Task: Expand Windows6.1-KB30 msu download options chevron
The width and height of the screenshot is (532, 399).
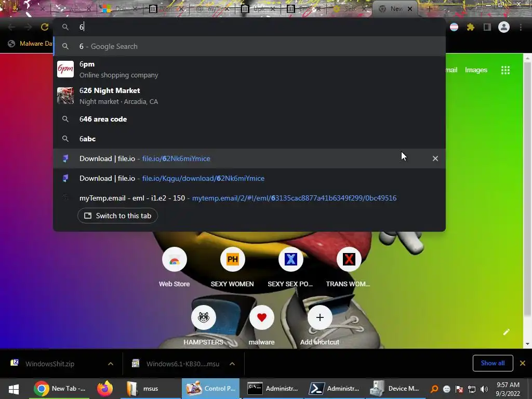Action: (x=232, y=364)
